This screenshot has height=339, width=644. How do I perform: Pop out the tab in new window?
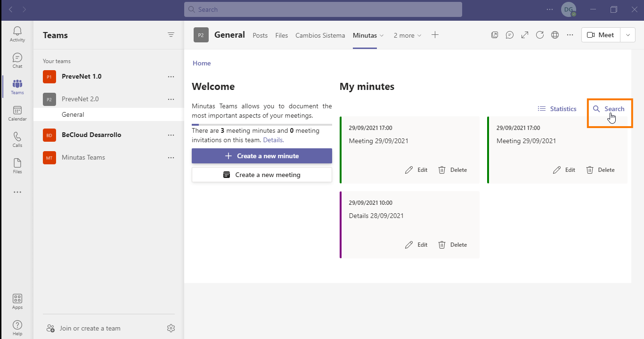[x=495, y=35]
